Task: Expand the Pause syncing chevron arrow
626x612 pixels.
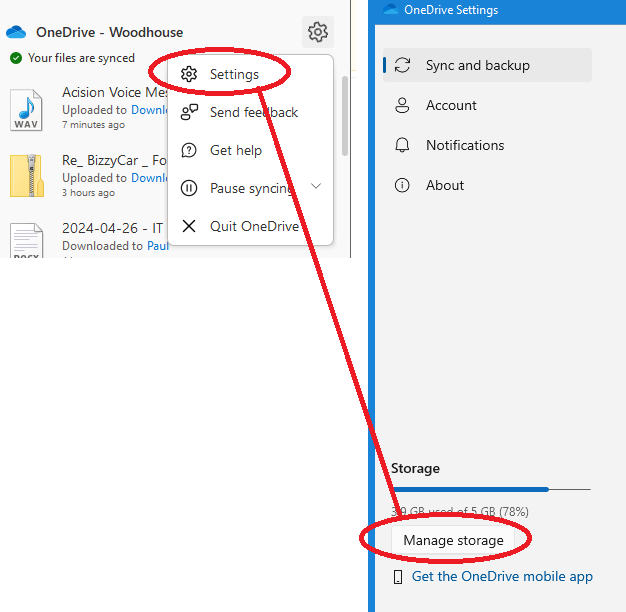Action: click(x=316, y=186)
